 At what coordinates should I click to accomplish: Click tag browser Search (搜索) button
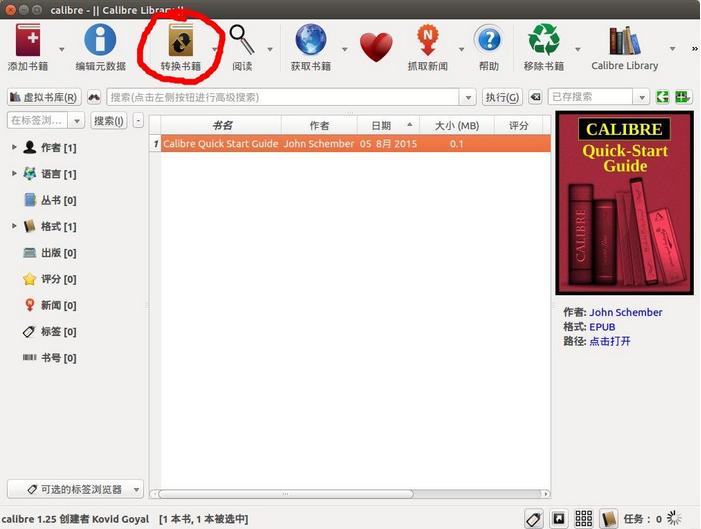109,121
